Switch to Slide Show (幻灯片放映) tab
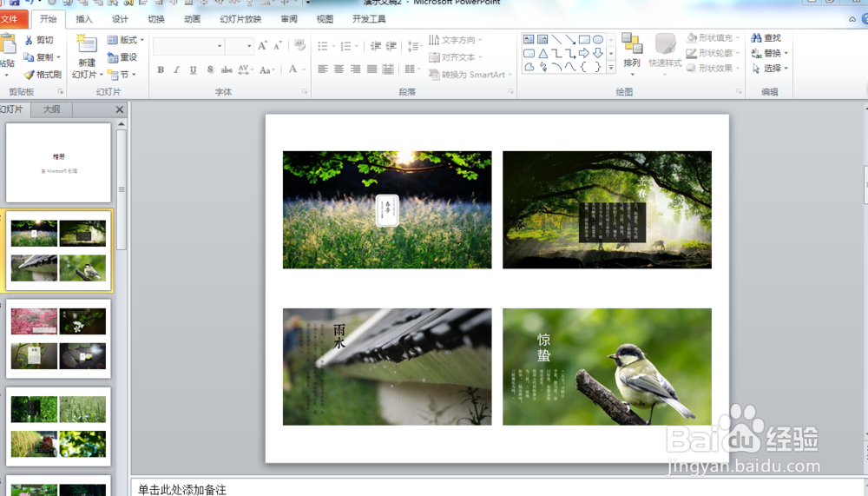 [x=240, y=19]
